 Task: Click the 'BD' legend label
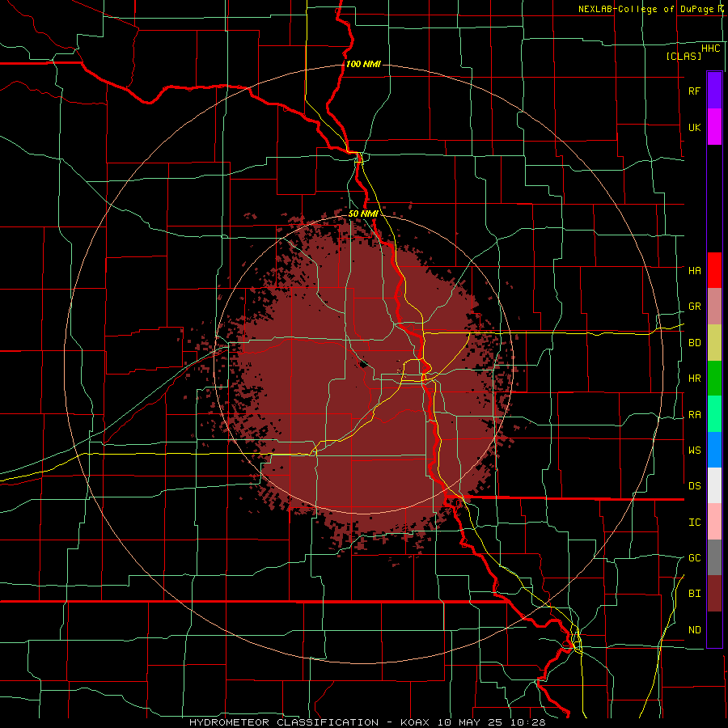[694, 343]
